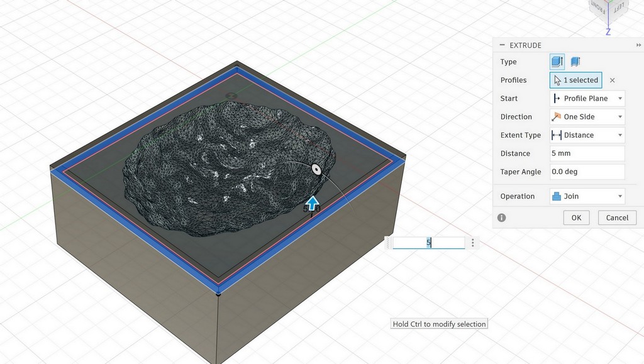Image resolution: width=644 pixels, height=364 pixels.
Task: Collapse the EXTRUDE panel with minus icon
Action: coord(502,45)
